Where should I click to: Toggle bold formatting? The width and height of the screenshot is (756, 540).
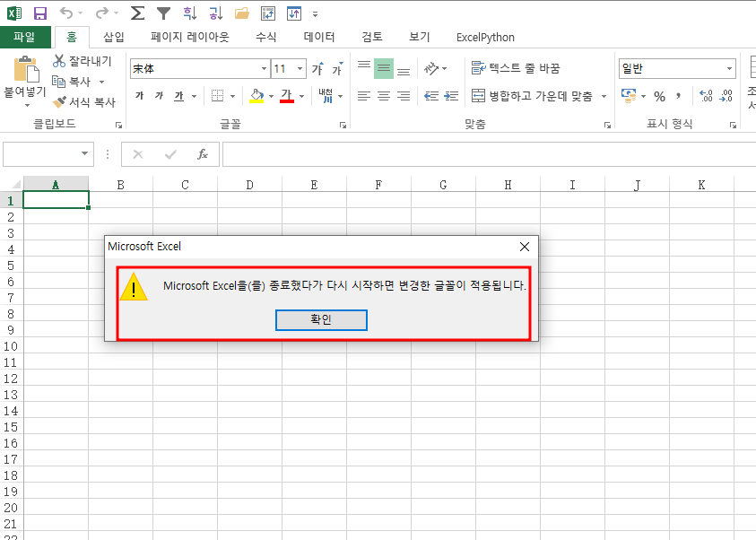point(139,96)
